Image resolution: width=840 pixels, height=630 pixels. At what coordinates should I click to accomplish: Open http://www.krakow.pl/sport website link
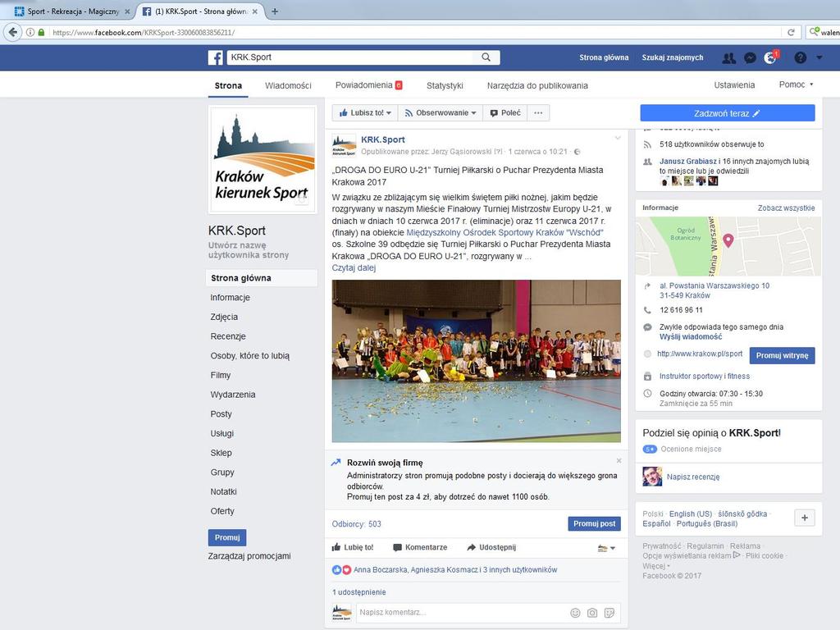point(700,354)
